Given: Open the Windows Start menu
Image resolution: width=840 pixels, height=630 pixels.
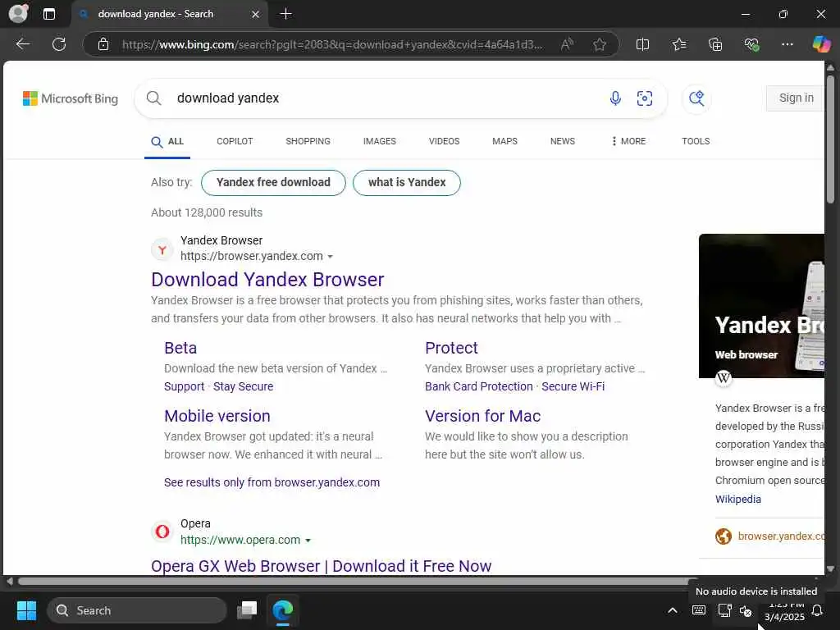Looking at the screenshot, I should click(26, 610).
